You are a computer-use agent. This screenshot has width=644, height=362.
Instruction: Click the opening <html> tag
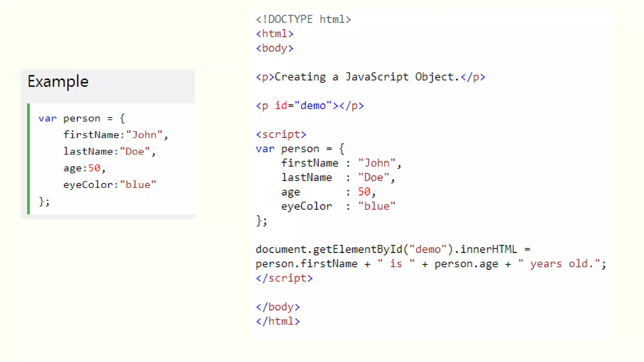pyautogui.click(x=275, y=34)
